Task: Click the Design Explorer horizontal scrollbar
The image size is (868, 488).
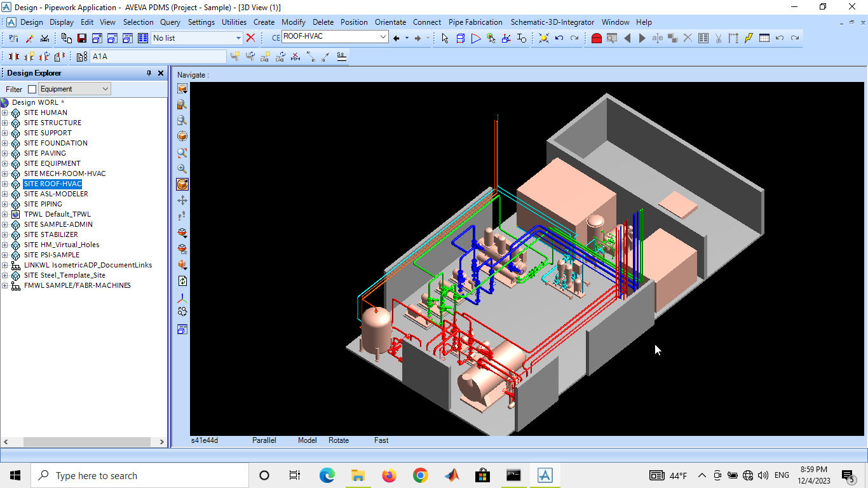Action: coord(87,442)
